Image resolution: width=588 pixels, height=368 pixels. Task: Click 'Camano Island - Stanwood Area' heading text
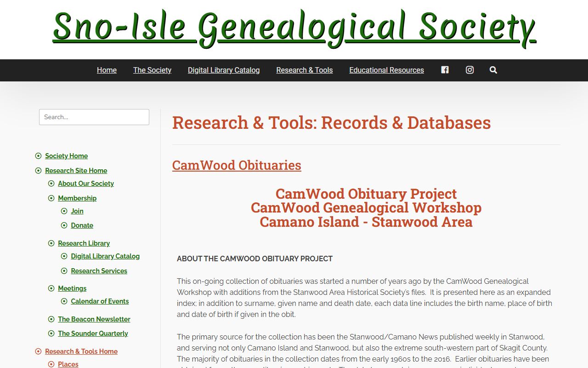click(x=366, y=222)
